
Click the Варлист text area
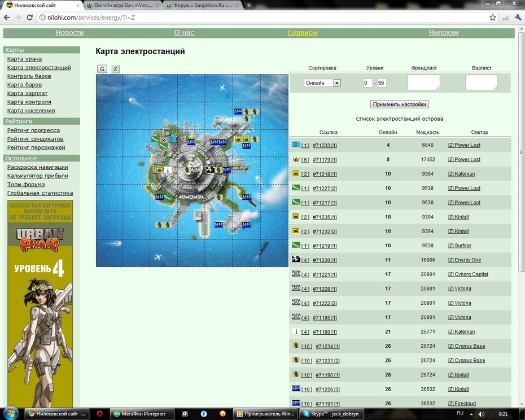482,82
